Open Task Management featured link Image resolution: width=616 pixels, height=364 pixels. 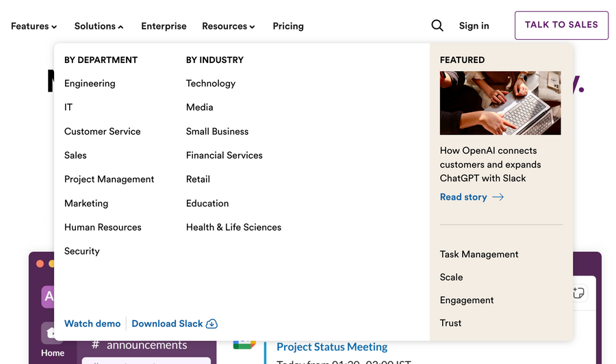[479, 254]
